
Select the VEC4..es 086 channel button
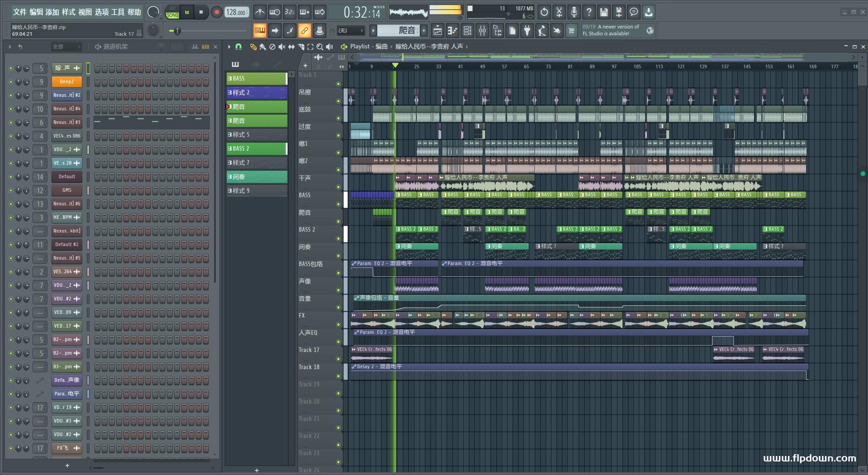(x=66, y=136)
